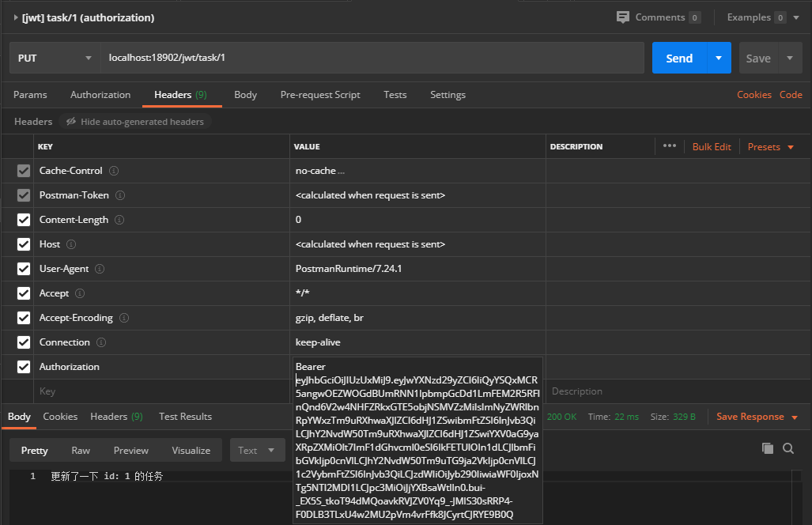
Task: Open the Presets dropdown
Action: click(771, 147)
